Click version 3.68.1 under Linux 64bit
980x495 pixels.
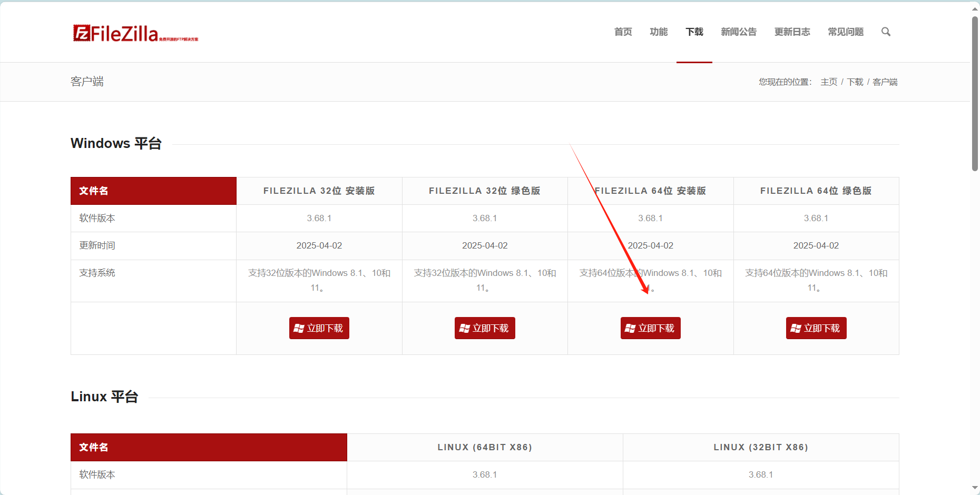[x=485, y=474]
